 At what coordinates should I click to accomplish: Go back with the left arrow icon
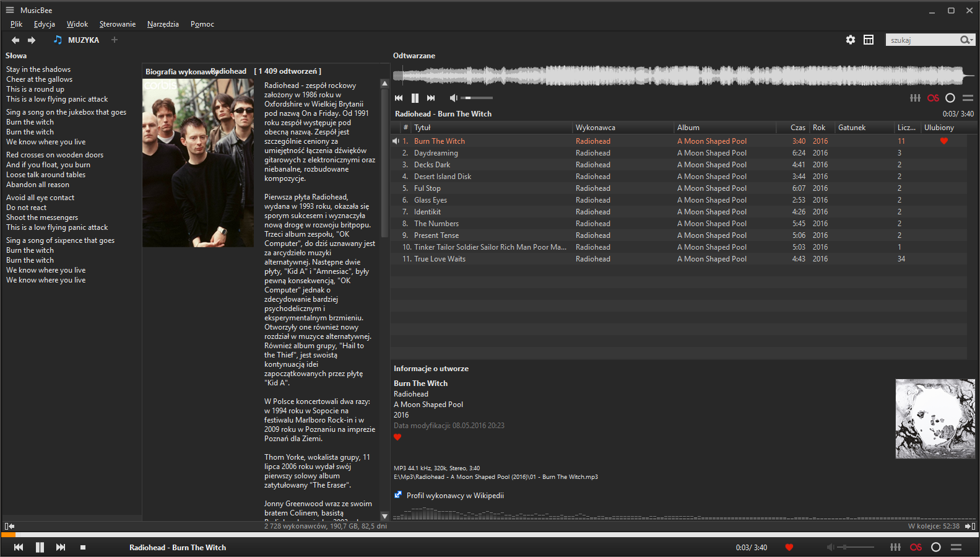[x=15, y=40]
